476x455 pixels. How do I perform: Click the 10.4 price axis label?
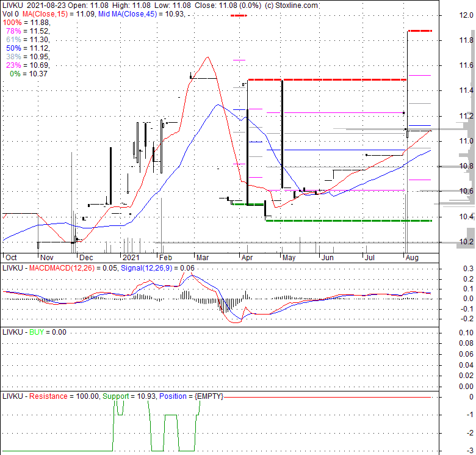click(466, 217)
